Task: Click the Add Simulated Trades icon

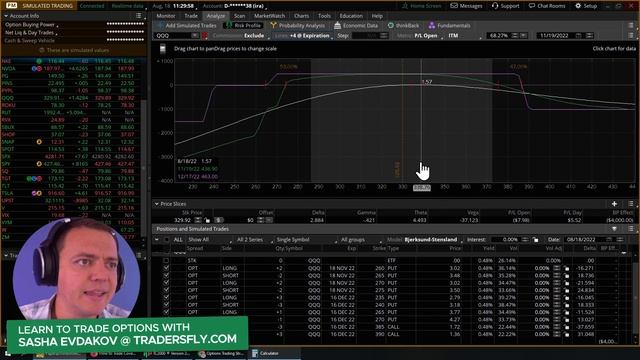Action: tap(160, 25)
